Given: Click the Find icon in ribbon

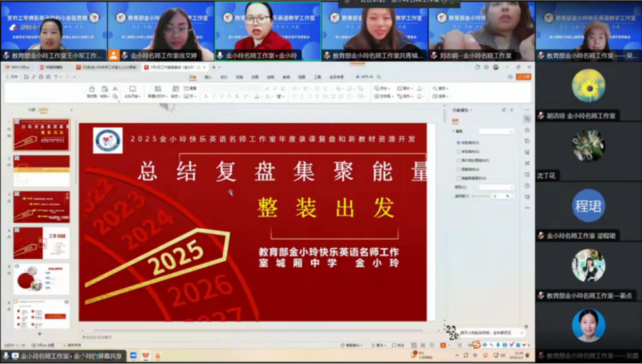Looking at the screenshot, I should pyautogui.click(x=435, y=89).
